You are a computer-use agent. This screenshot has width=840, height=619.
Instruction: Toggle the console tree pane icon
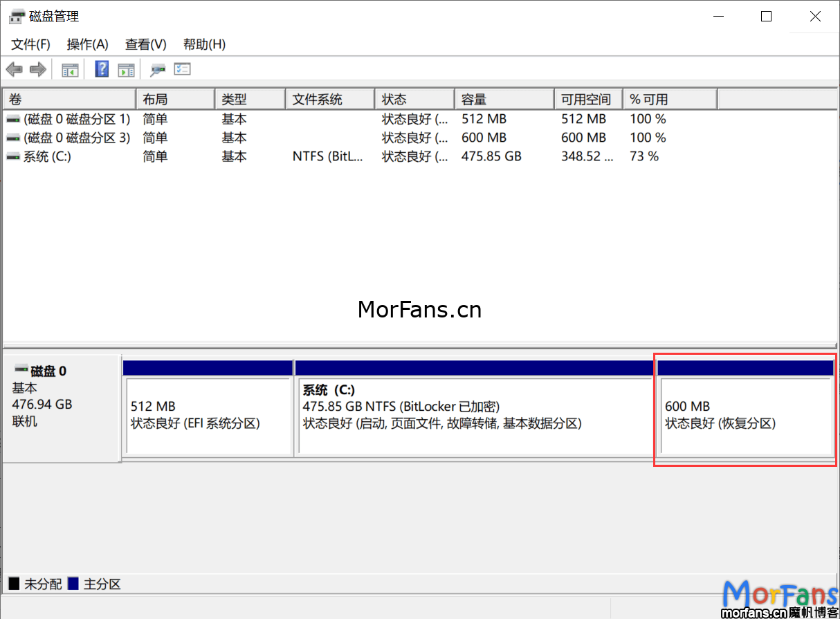click(x=70, y=69)
